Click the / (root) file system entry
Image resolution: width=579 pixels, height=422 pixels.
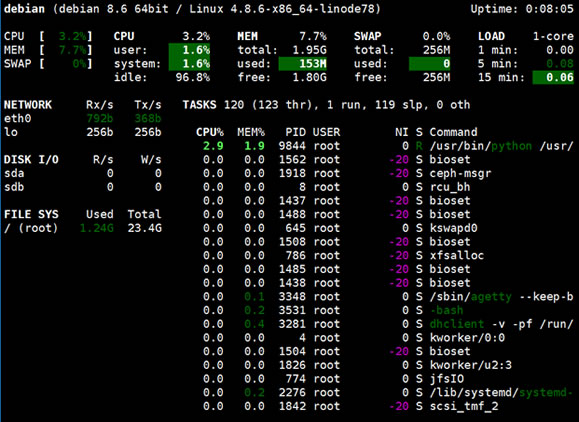point(31,228)
